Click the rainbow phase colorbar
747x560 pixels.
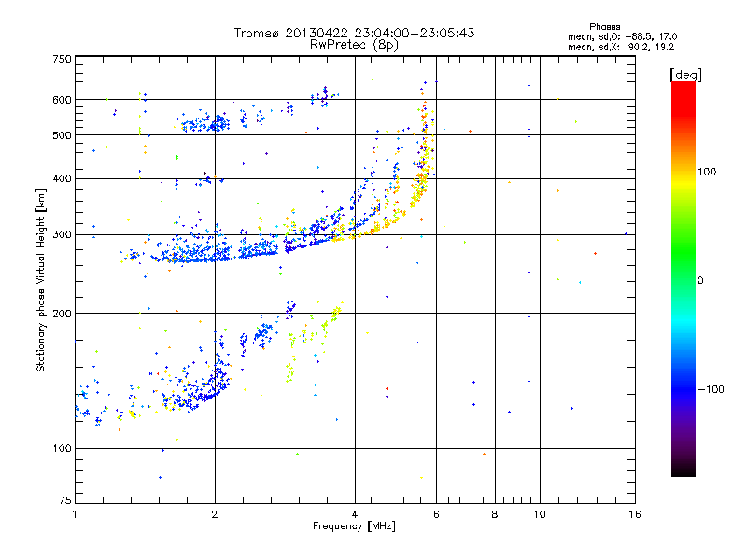pos(684,278)
